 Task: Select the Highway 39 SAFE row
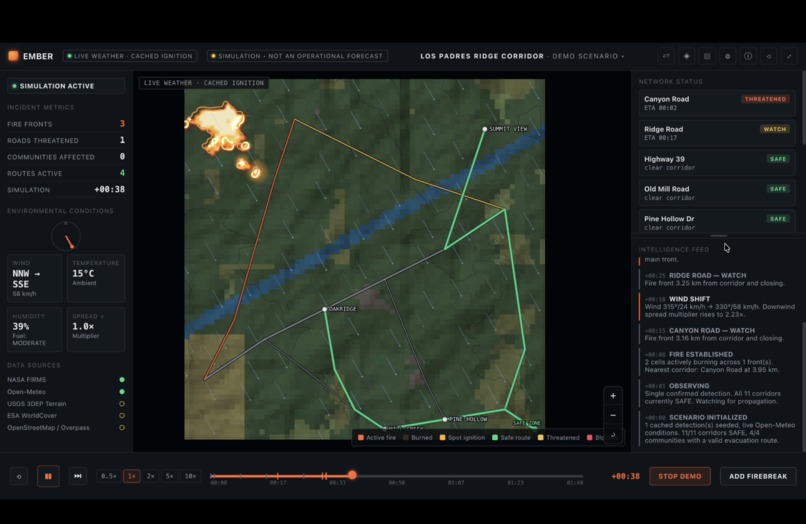[x=717, y=162]
